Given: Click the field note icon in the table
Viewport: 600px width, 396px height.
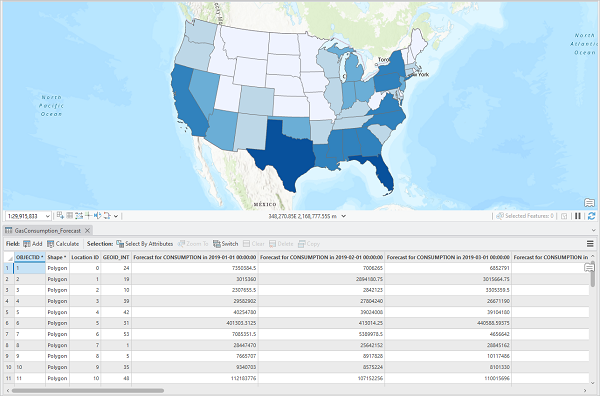Looking at the screenshot, I should (589, 268).
